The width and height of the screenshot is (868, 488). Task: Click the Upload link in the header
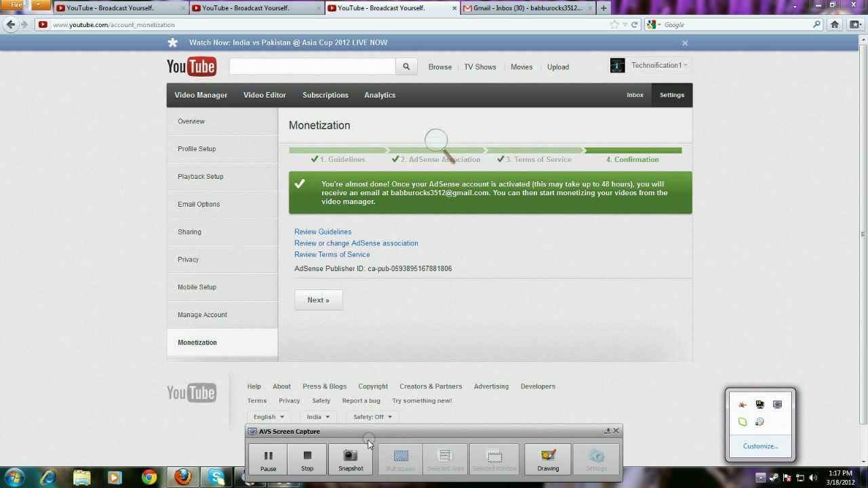(558, 67)
